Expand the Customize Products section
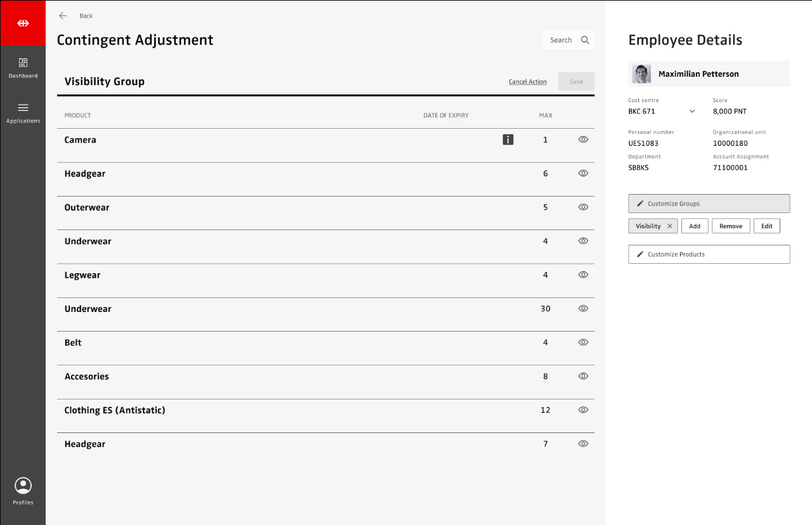Image resolution: width=812 pixels, height=525 pixels. (x=709, y=254)
